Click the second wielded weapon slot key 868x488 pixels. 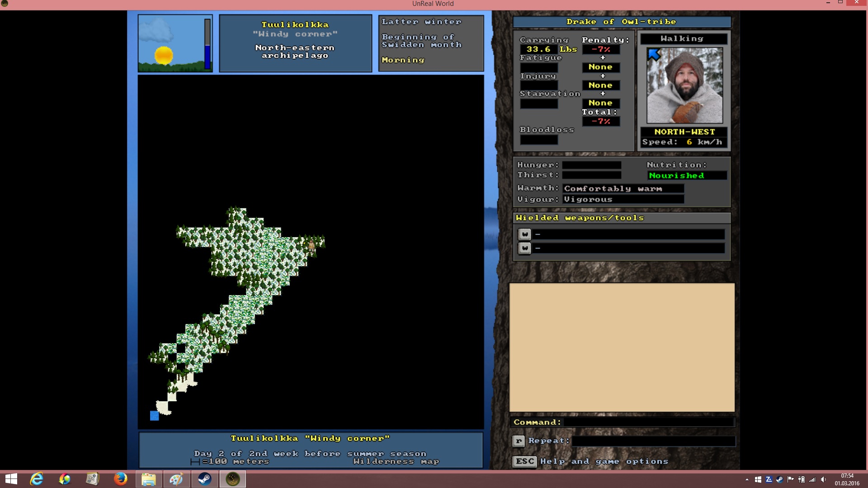(x=524, y=248)
